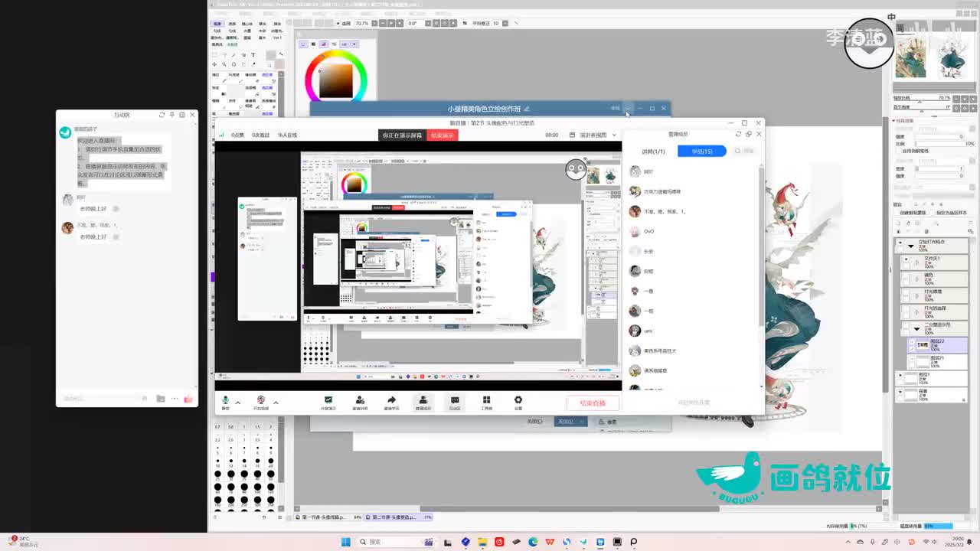Collapse the 特殊效果 section
The width and height of the screenshot is (980, 551).
(x=894, y=121)
